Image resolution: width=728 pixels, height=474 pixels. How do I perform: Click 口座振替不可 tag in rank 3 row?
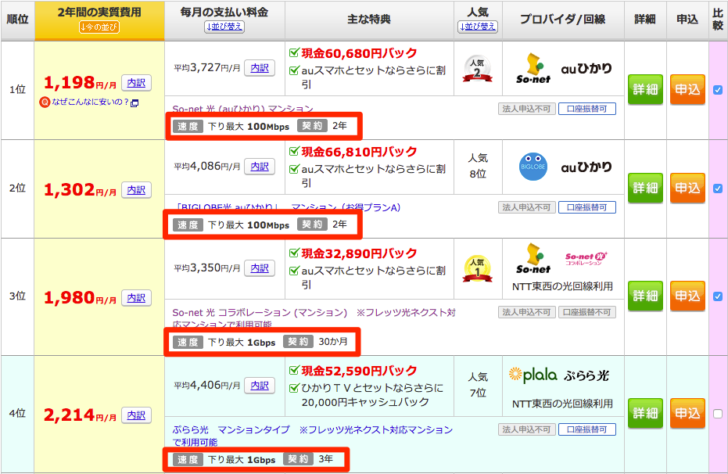point(587,312)
